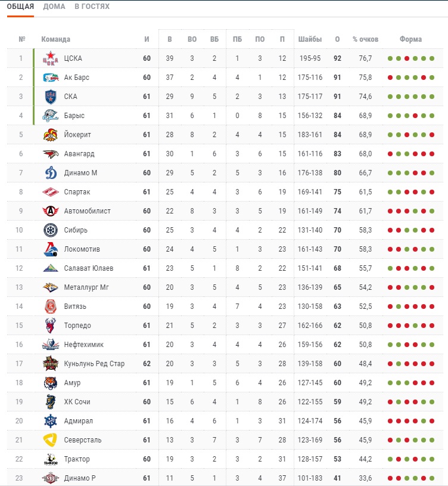Viewport: 448px width, 486px height.
Task: Click the Спартак team logo
Action: pos(51,192)
